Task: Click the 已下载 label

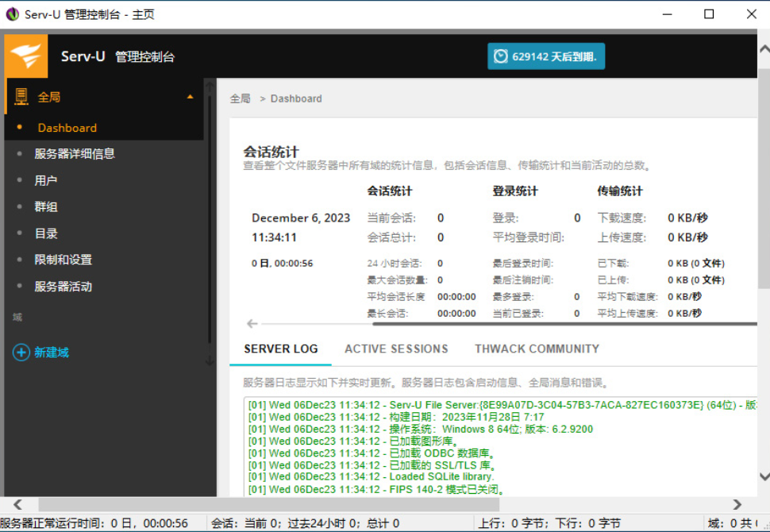Action: click(x=613, y=264)
